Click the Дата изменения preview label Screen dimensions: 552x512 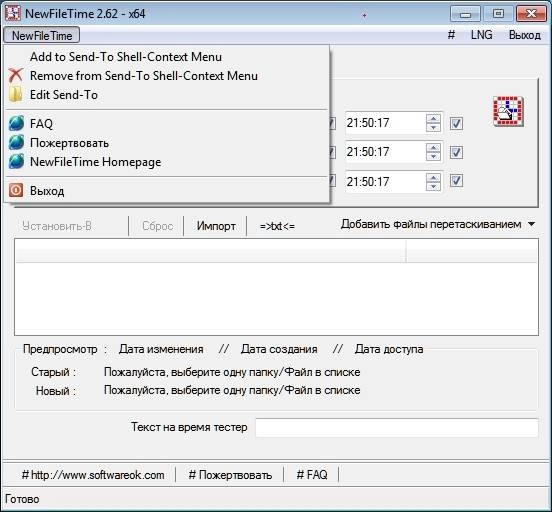pos(161,349)
